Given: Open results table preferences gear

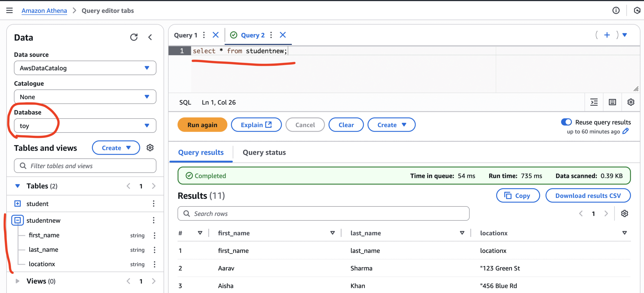Looking at the screenshot, I should point(624,213).
